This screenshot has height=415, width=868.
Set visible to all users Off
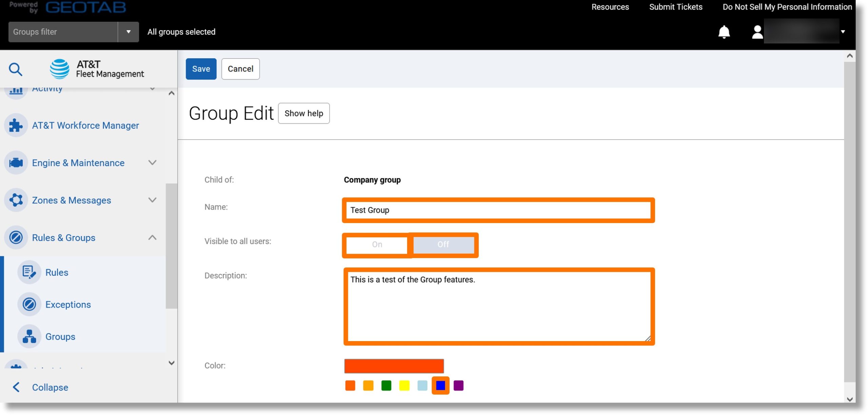click(443, 244)
